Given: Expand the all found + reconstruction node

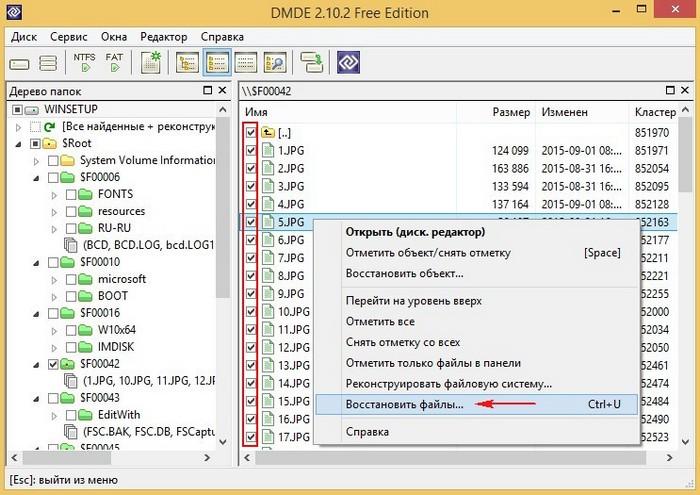Looking at the screenshot, I should click(x=18, y=127).
